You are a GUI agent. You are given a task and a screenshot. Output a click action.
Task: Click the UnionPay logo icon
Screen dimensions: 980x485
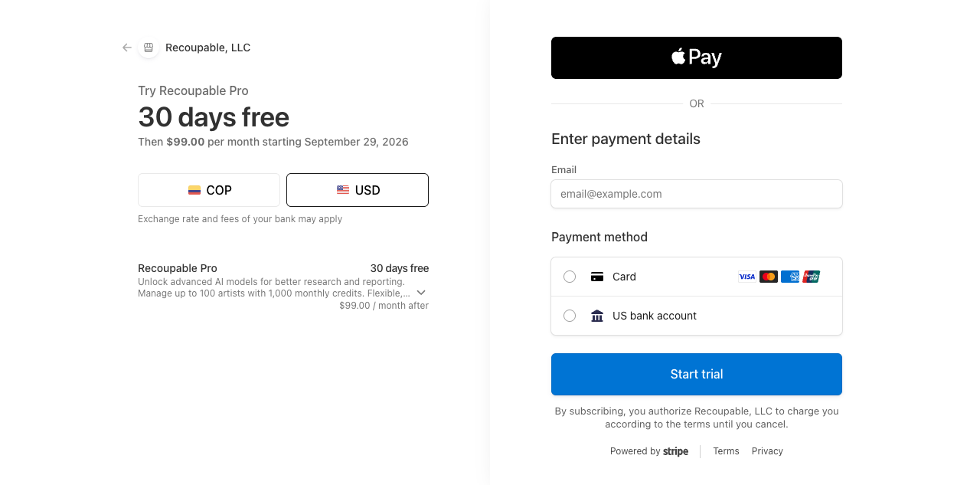(812, 277)
